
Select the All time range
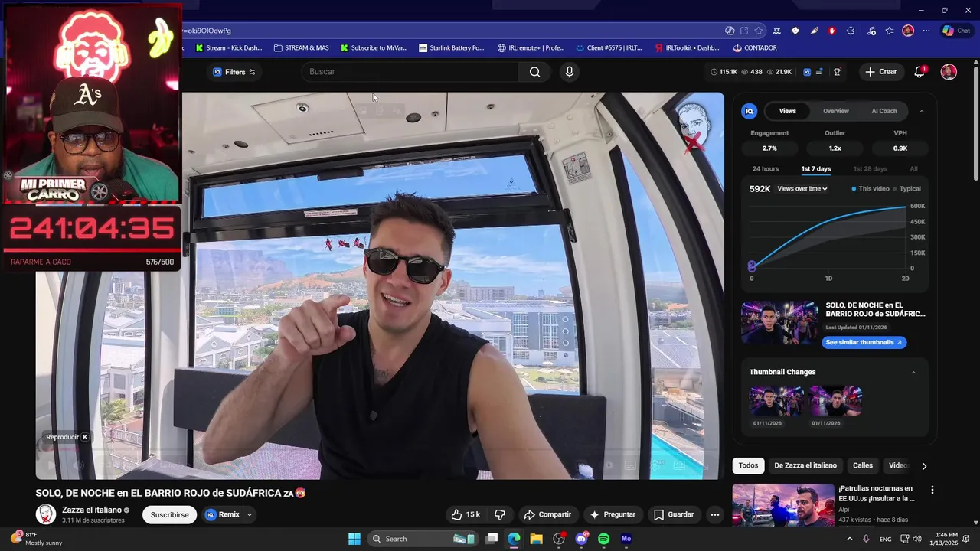913,168
